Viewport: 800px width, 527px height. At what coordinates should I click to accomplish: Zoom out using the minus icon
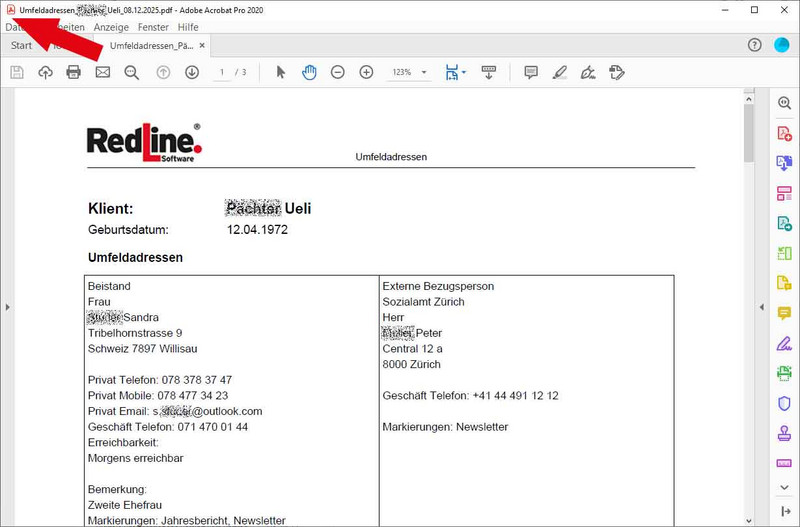(x=338, y=72)
